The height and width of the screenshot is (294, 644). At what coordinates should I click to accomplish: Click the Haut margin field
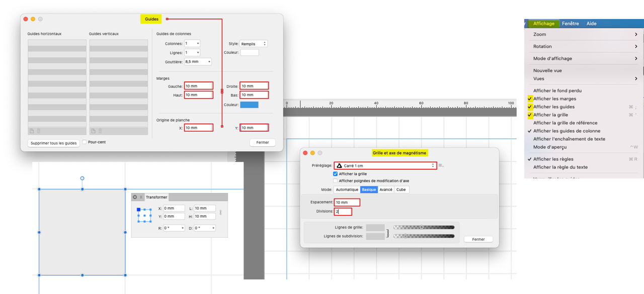coord(199,95)
